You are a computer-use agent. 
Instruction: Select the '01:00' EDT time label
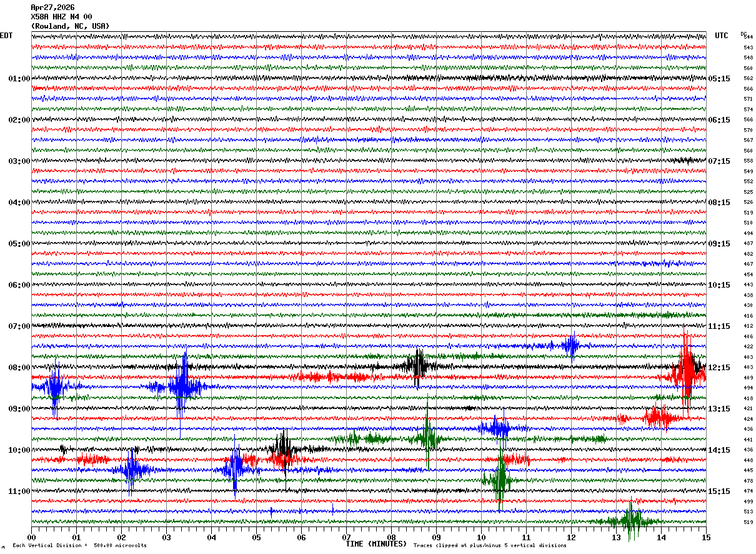pos(19,79)
